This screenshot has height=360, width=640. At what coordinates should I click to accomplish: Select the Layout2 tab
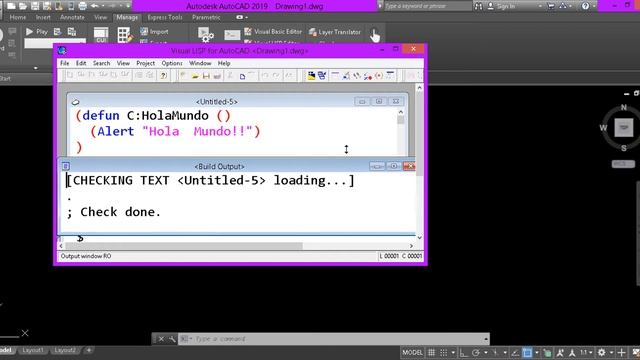point(64,350)
